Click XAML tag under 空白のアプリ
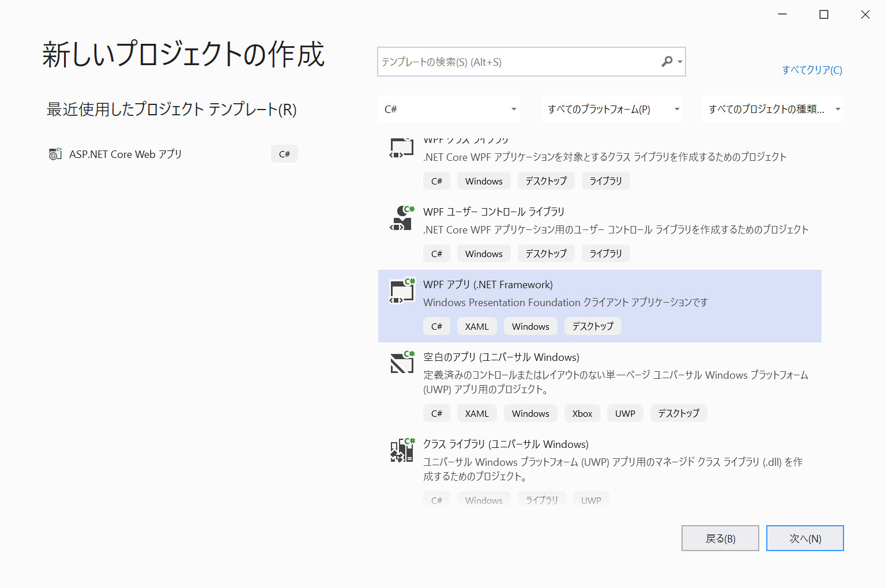The height and width of the screenshot is (588, 885). [x=477, y=413]
